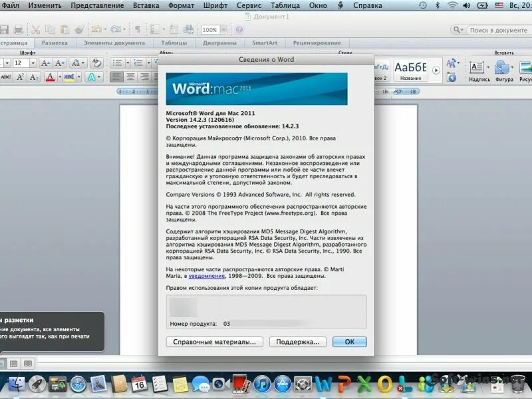Toggle center text alignment
This screenshot has width=532, height=399.
130,77
